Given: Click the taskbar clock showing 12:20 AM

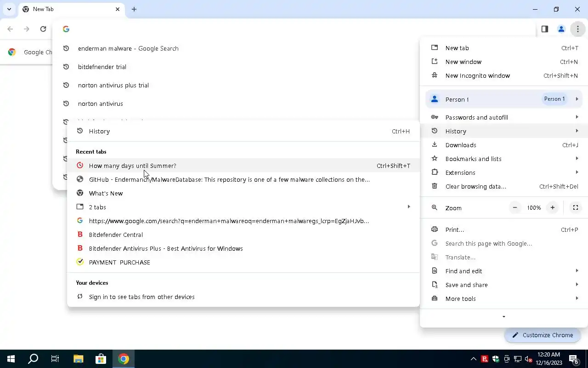Looking at the screenshot, I should (548, 359).
